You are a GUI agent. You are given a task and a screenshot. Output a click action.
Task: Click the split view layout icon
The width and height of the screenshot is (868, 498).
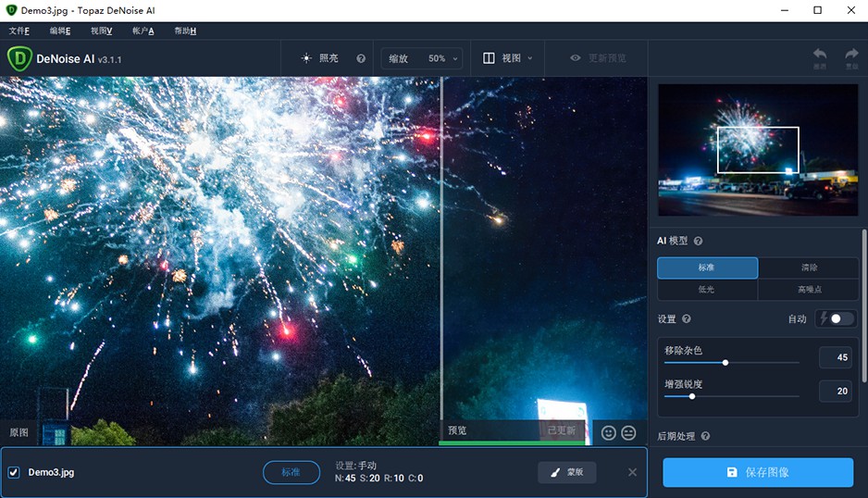click(x=489, y=58)
